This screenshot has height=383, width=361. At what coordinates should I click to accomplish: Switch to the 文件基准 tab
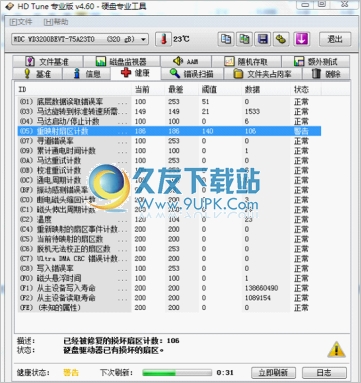[x=47, y=62]
